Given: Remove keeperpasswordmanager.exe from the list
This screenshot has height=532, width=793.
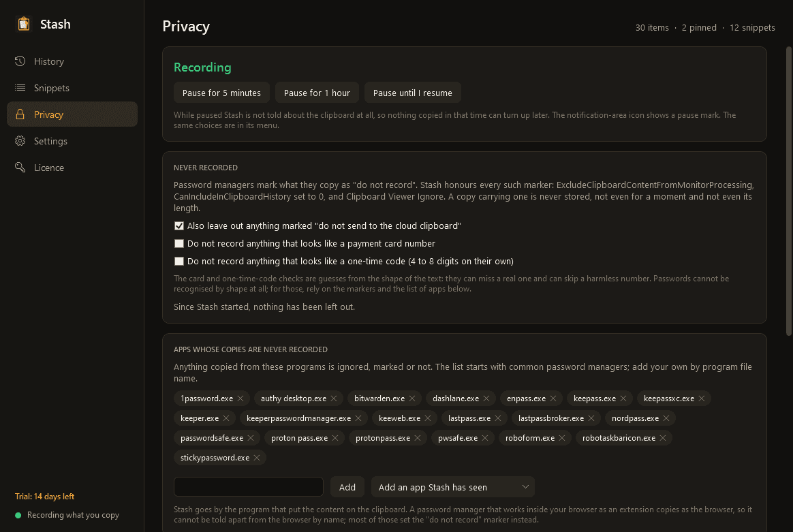Looking at the screenshot, I should 358,418.
